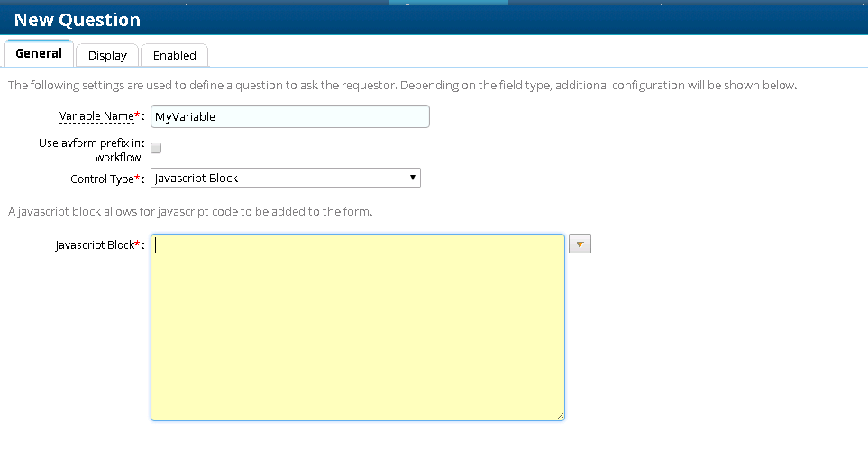This screenshot has width=868, height=460.
Task: Click the settings description paragraph under the tabs
Action: point(402,86)
